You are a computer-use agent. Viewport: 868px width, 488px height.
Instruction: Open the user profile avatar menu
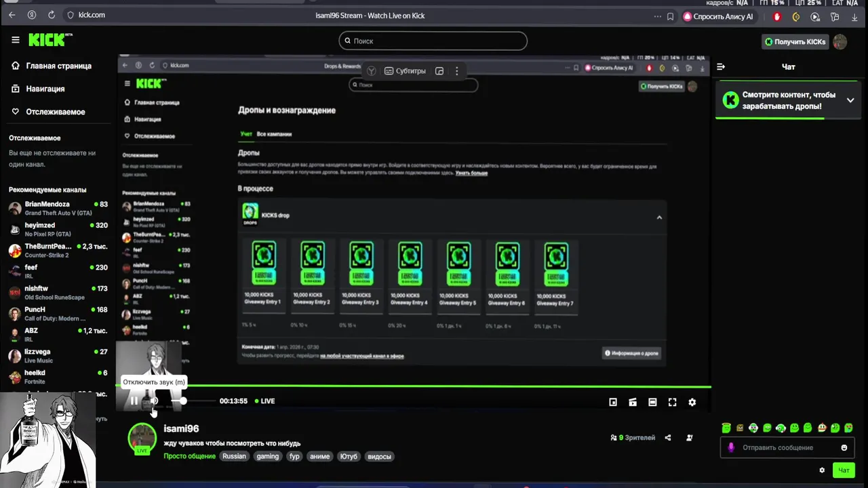click(840, 41)
